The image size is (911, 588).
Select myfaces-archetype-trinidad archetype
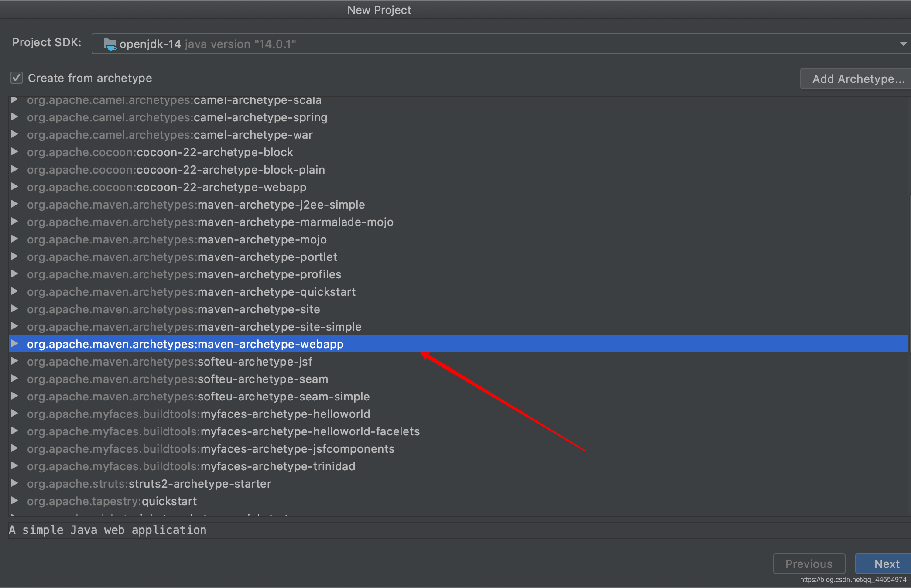point(191,466)
